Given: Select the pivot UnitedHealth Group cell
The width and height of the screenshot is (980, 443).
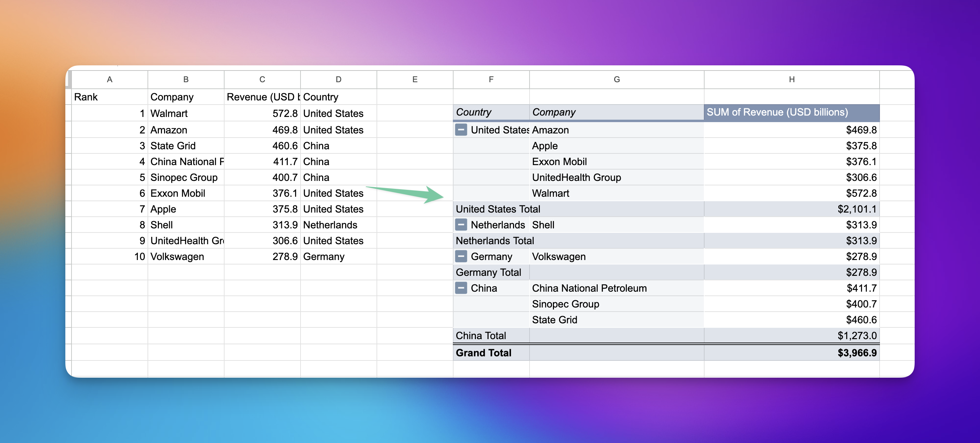Looking at the screenshot, I should point(617,177).
